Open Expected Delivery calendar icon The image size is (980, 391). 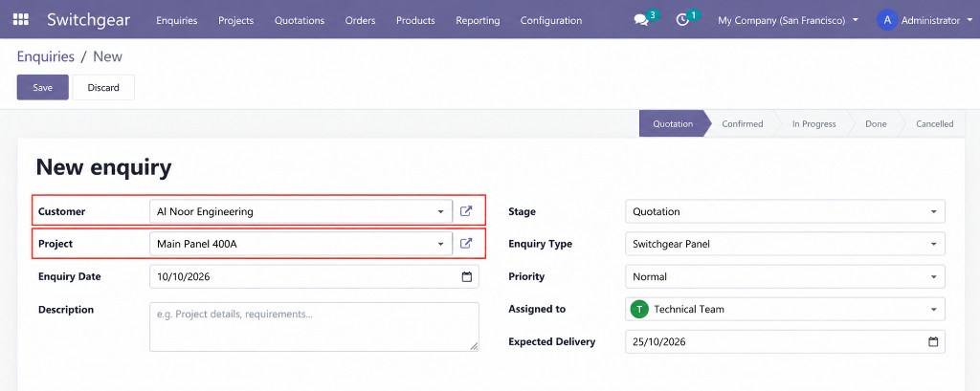click(933, 341)
